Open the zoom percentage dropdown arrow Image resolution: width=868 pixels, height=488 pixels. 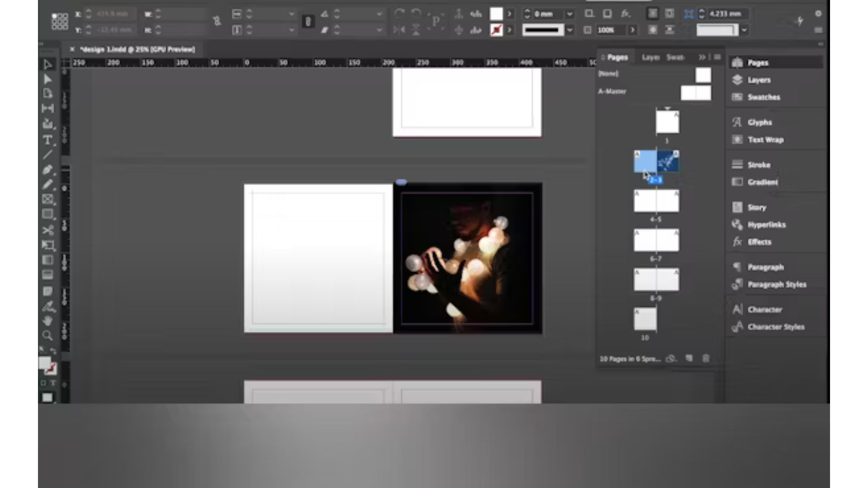coord(632,30)
